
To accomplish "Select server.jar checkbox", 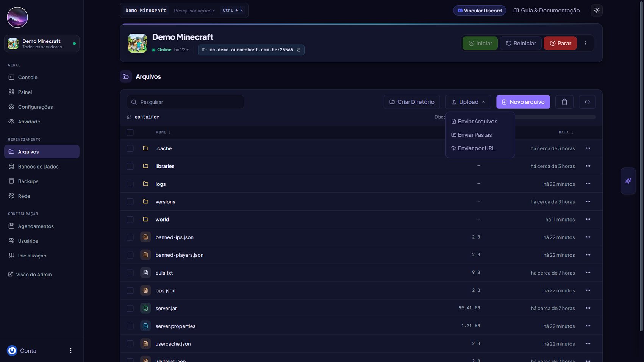I will pos(130,308).
